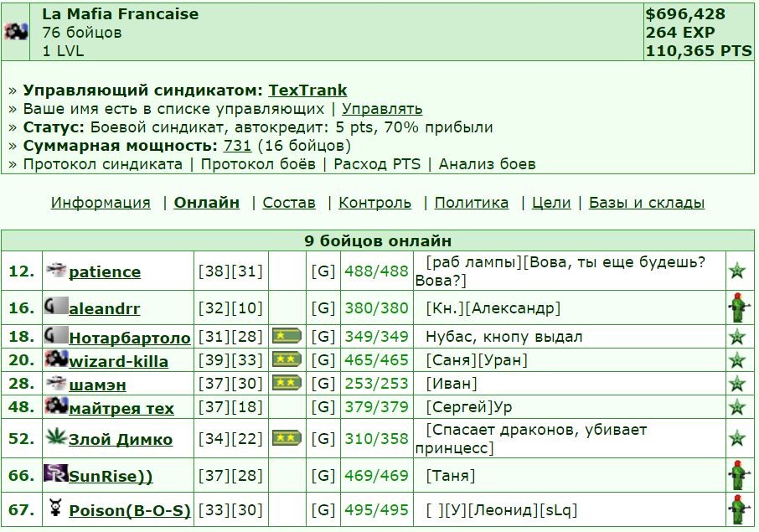Open Расход PTS
759x532 pixels.
pos(377,163)
